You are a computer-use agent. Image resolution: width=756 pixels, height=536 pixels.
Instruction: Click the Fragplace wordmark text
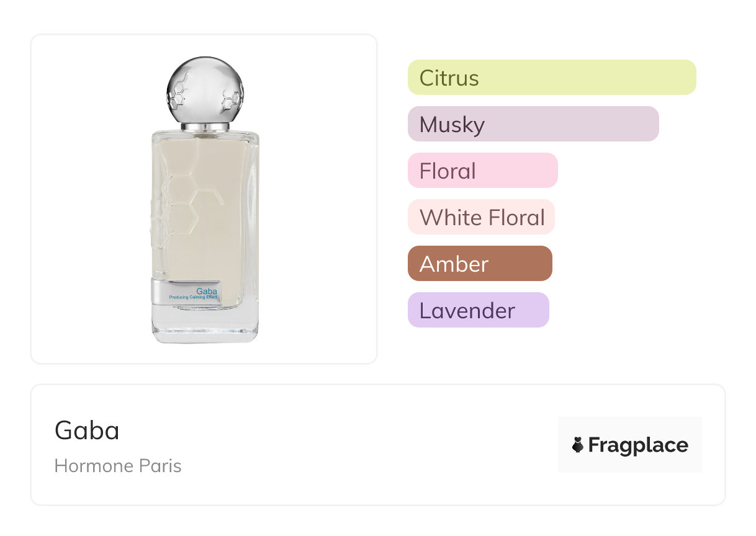(638, 445)
